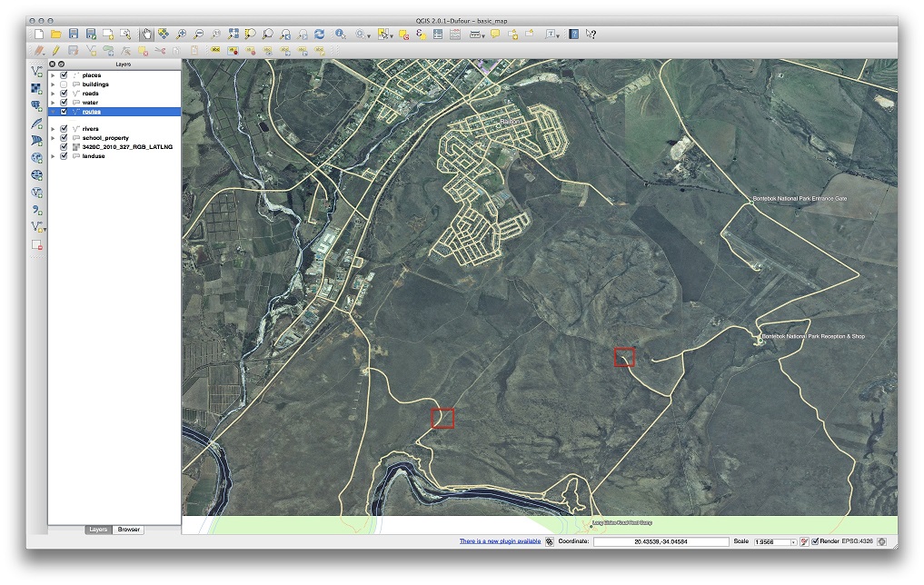Expand the landuse layer disclosure triangle

tap(54, 156)
